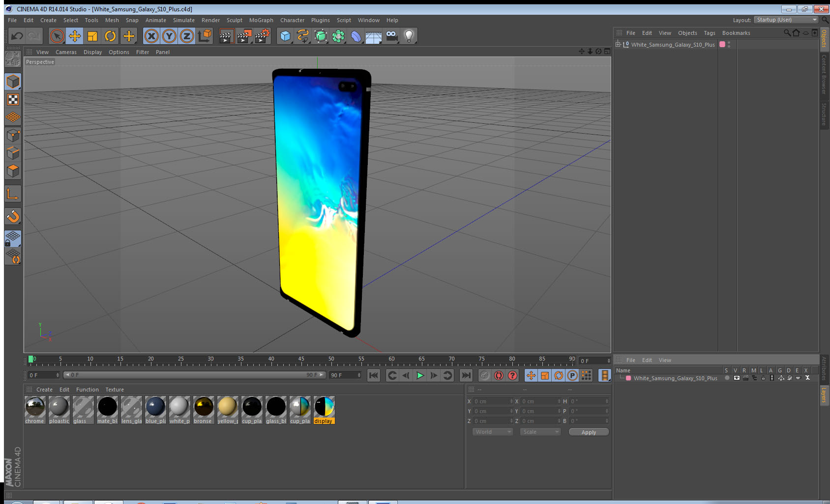This screenshot has height=504, width=830.
Task: Open the viewport Display menu
Action: (x=92, y=52)
